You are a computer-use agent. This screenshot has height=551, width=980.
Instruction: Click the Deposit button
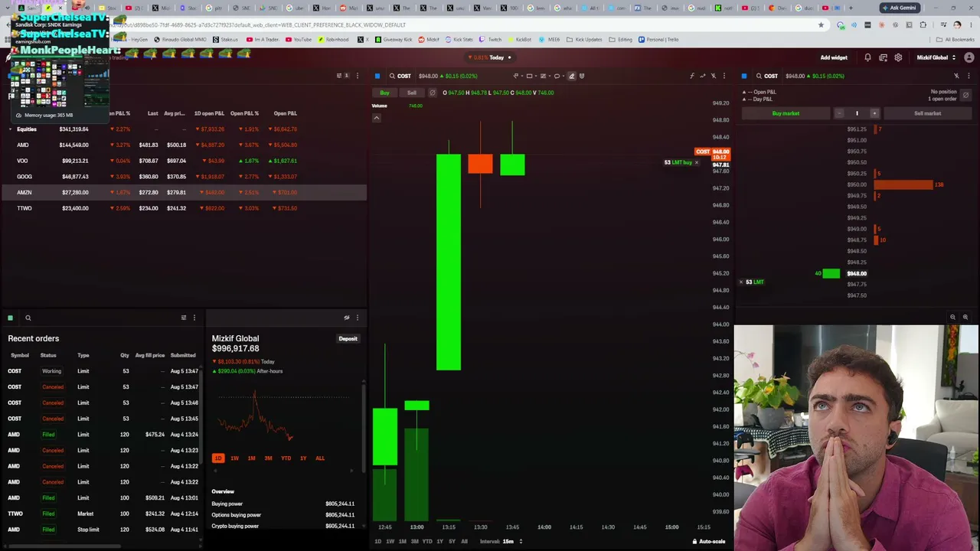[x=348, y=338]
